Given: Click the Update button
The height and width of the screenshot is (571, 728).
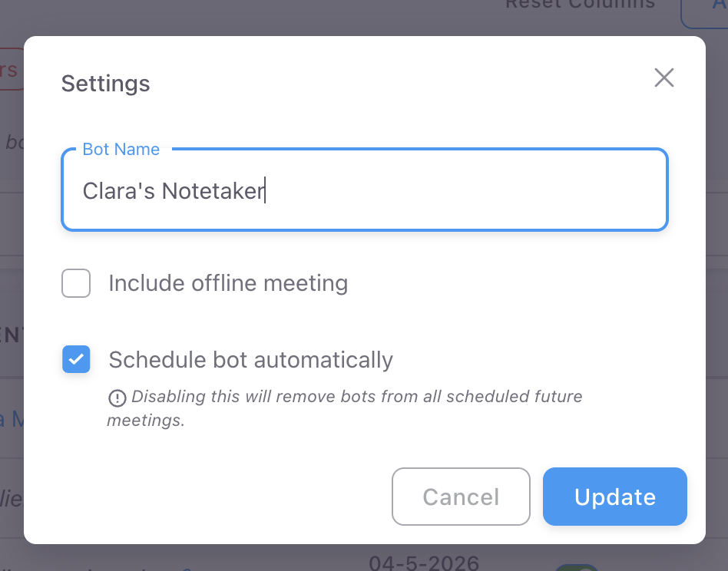Looking at the screenshot, I should [614, 497].
